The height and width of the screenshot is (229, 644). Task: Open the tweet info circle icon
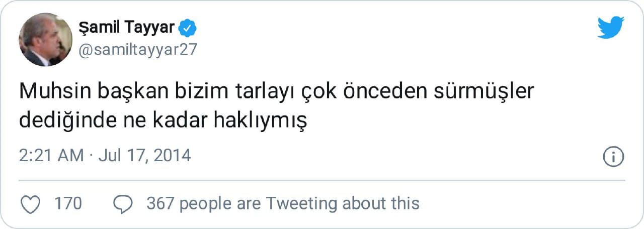point(613,157)
